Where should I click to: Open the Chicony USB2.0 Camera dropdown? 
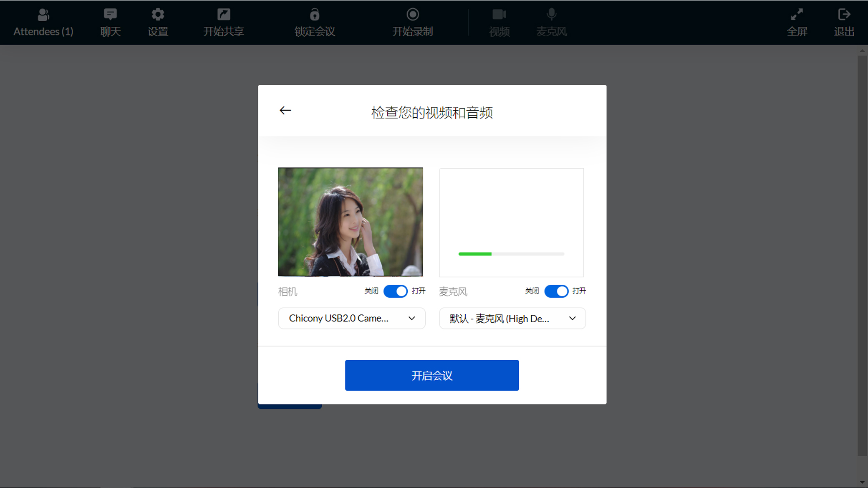coord(351,319)
